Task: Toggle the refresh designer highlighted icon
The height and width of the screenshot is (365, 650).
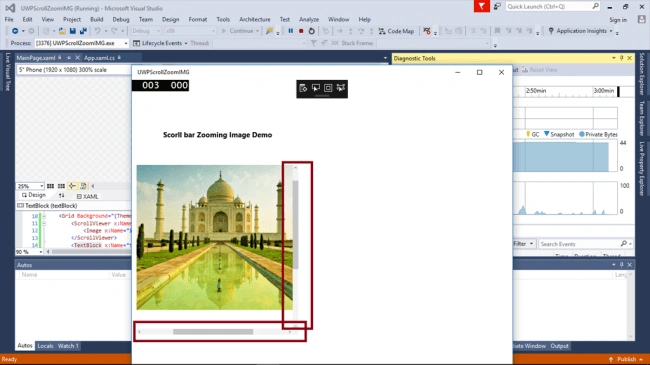Action: point(83,186)
